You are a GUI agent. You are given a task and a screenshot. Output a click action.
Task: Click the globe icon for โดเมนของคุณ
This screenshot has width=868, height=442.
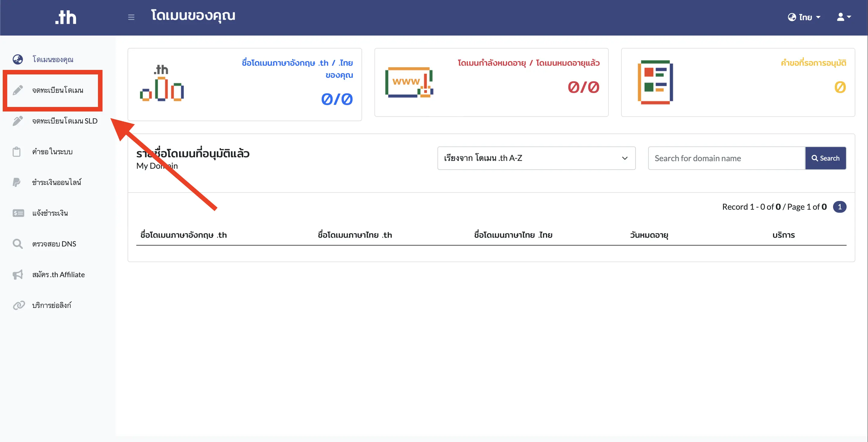17,59
